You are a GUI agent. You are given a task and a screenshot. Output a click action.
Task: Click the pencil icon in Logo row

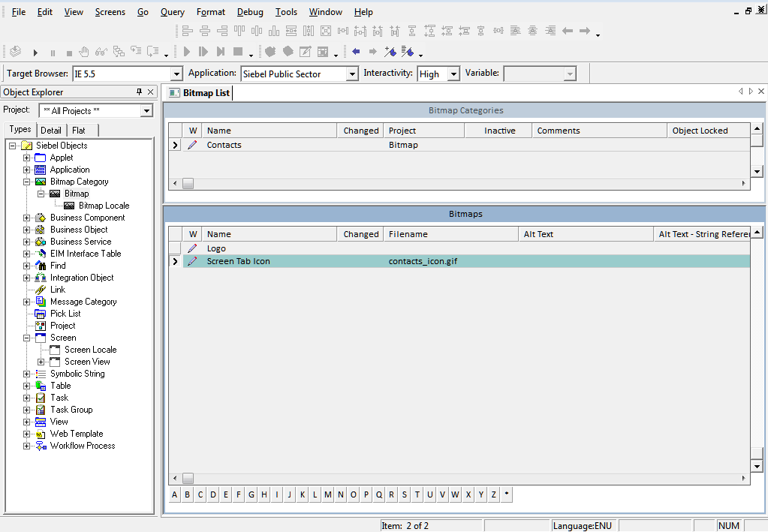point(192,248)
